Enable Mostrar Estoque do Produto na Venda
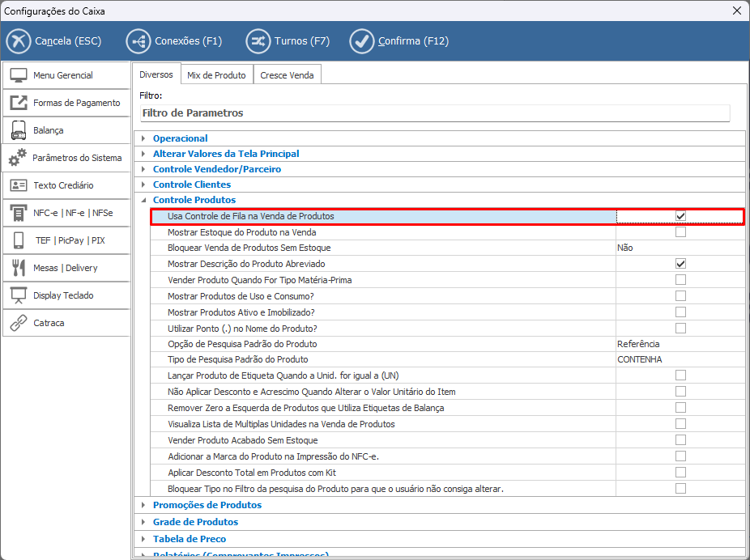Viewport: 750px width, 560px height. coord(680,232)
